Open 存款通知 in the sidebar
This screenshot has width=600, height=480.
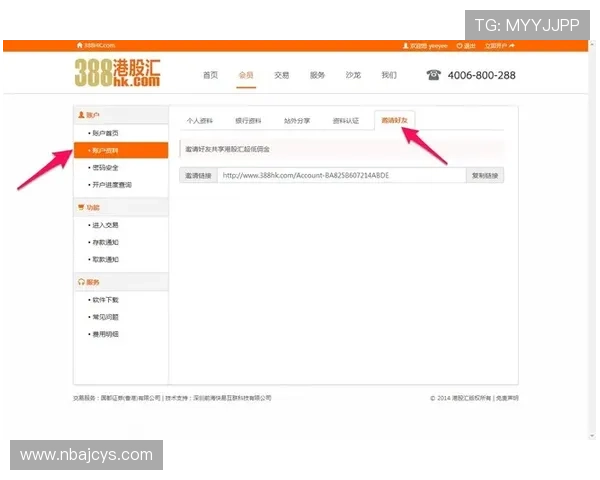coord(105,242)
